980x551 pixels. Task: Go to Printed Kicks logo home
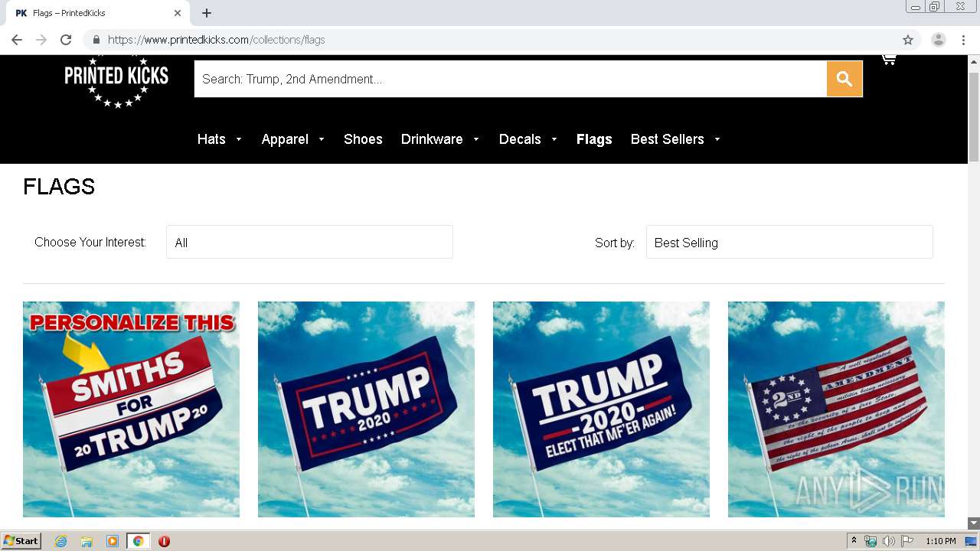pos(116,80)
